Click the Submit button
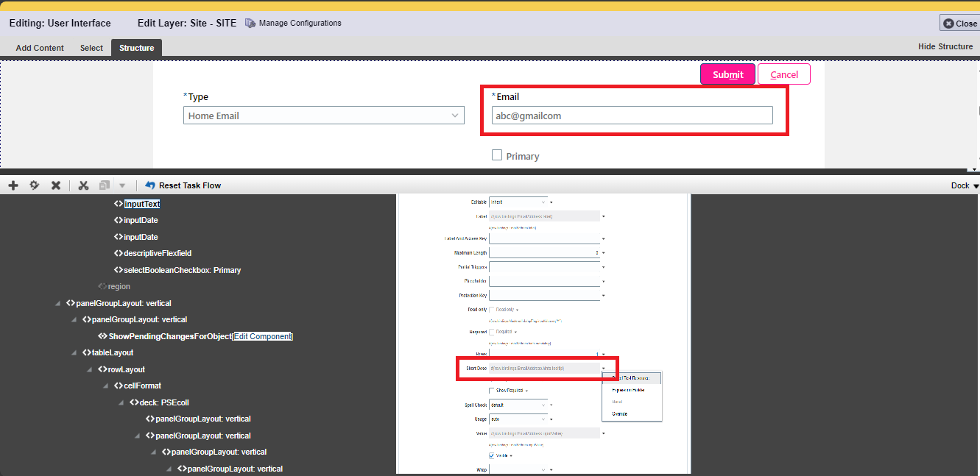 click(x=727, y=74)
